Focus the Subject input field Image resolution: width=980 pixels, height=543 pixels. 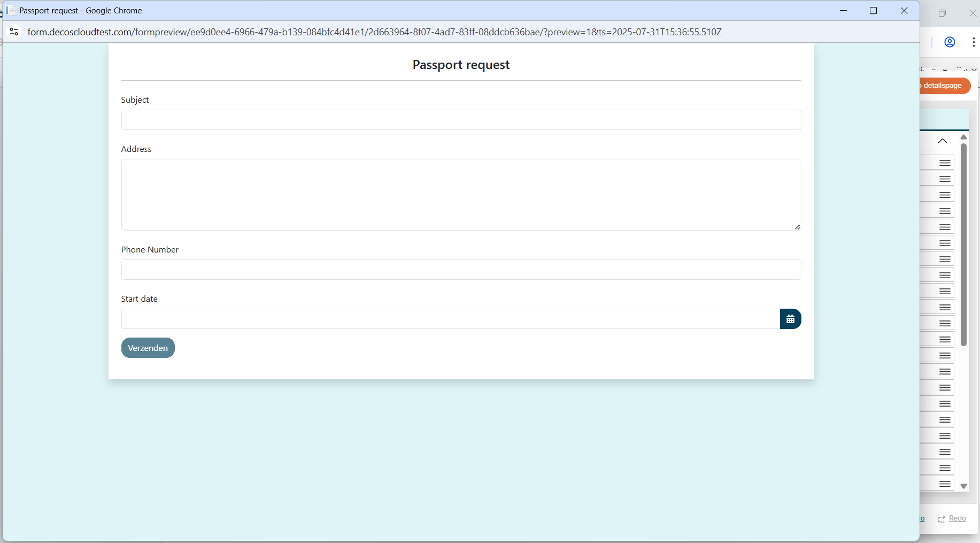point(461,120)
